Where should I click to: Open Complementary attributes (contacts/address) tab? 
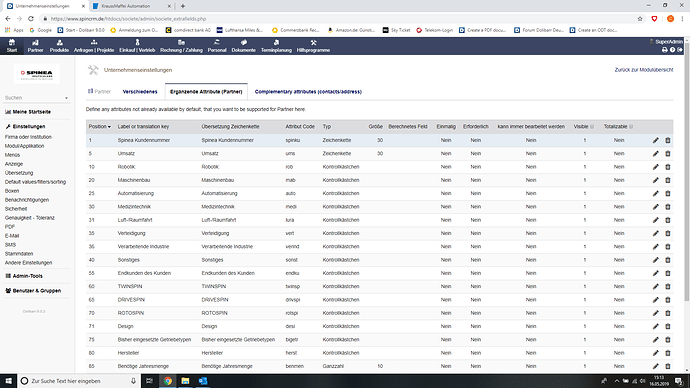pos(308,92)
